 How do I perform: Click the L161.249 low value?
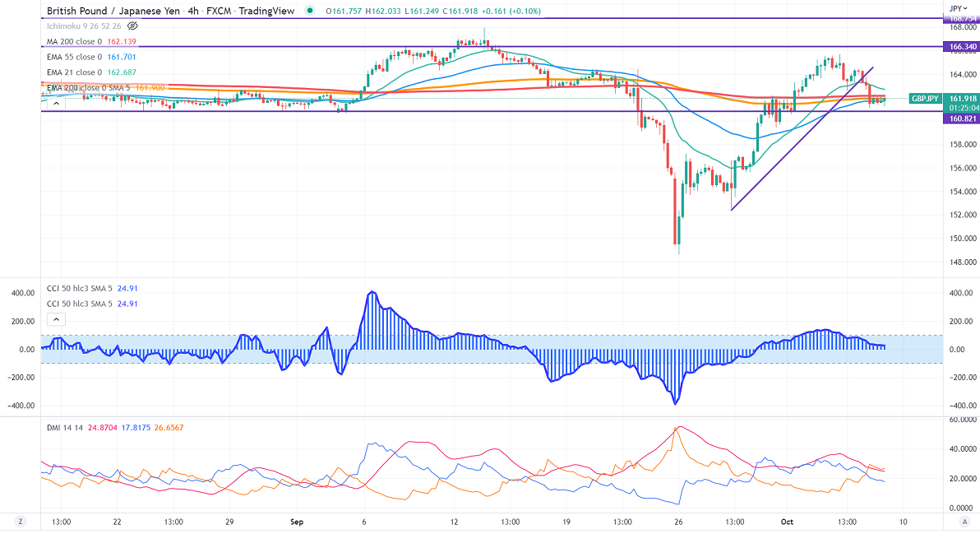point(422,12)
